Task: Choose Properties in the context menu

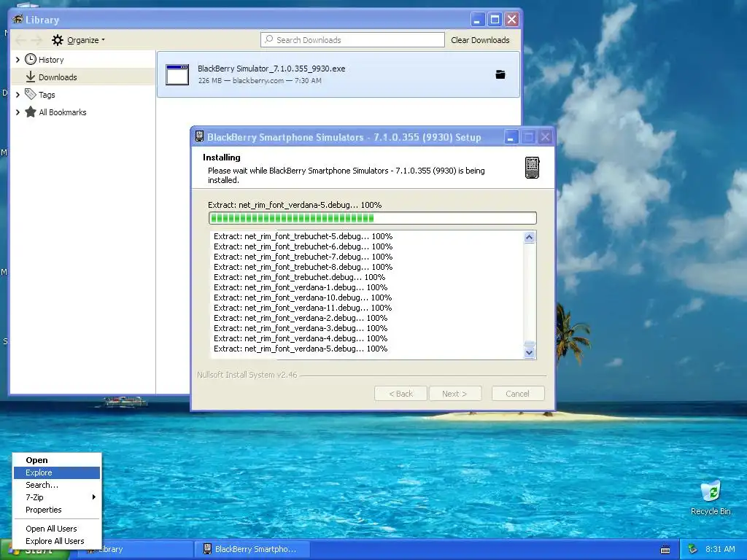Action: point(57,510)
